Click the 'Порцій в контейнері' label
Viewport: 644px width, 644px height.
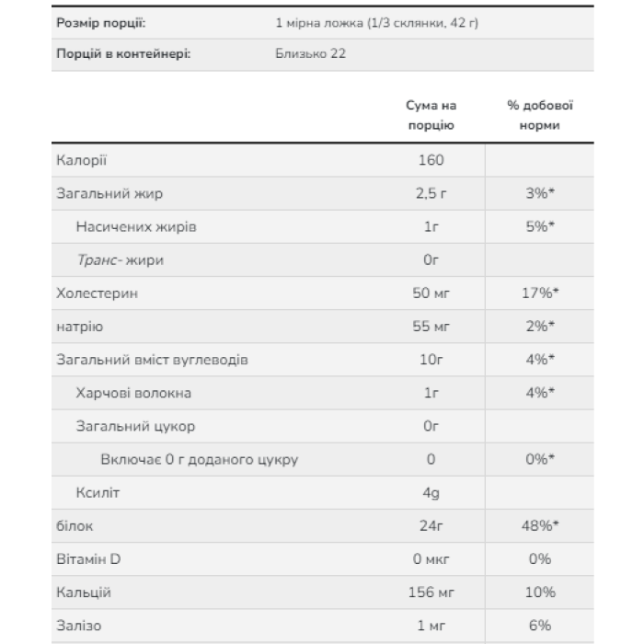click(123, 54)
